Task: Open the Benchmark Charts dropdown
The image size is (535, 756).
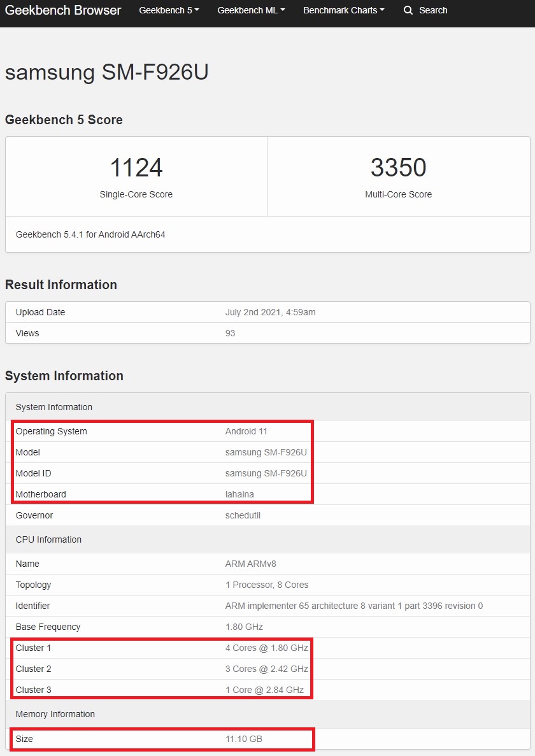Action: (344, 11)
